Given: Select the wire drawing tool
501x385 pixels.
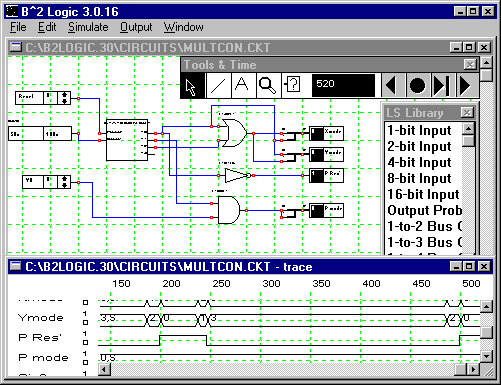Looking at the screenshot, I should coord(218,86).
